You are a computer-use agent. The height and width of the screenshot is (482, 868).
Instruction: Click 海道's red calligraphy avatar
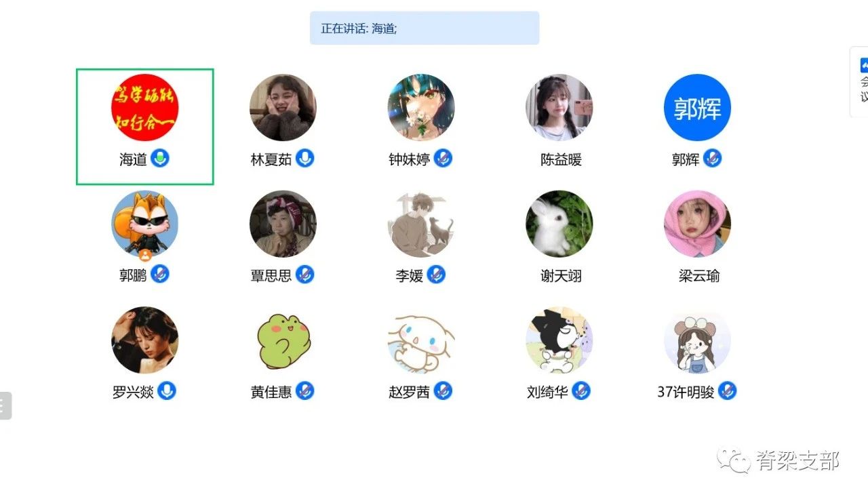click(144, 107)
